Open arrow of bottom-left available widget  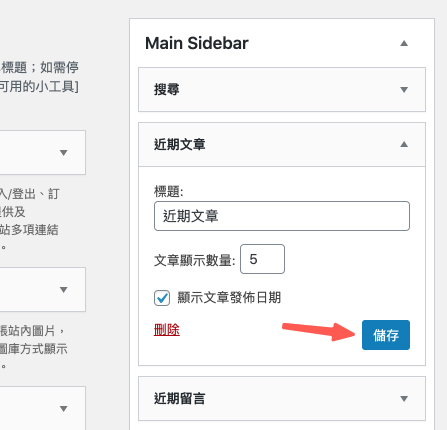click(63, 409)
